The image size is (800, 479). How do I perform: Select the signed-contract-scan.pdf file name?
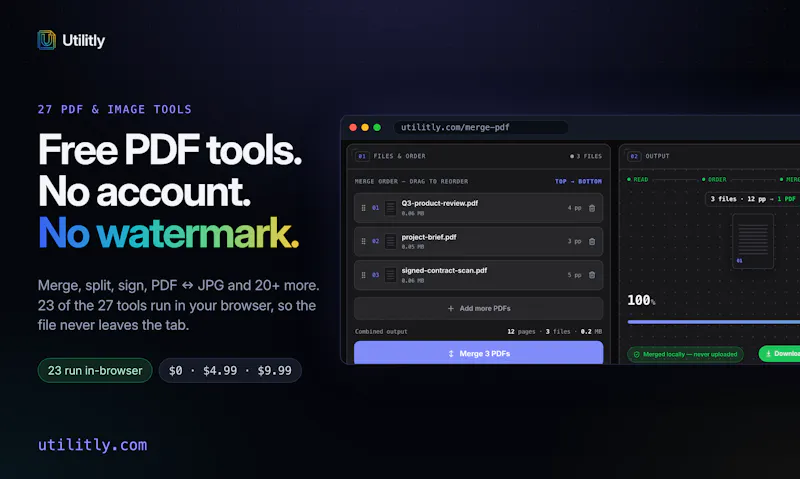coord(444,270)
